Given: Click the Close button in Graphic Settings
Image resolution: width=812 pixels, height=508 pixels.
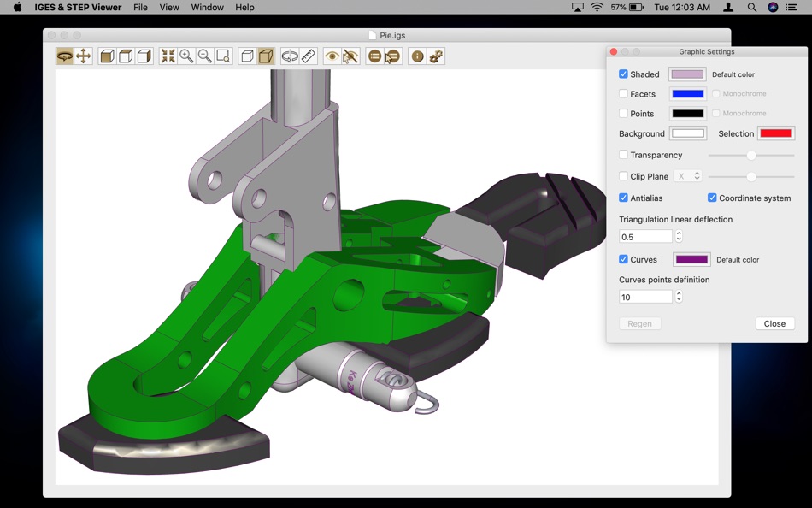Looking at the screenshot, I should tap(774, 323).
